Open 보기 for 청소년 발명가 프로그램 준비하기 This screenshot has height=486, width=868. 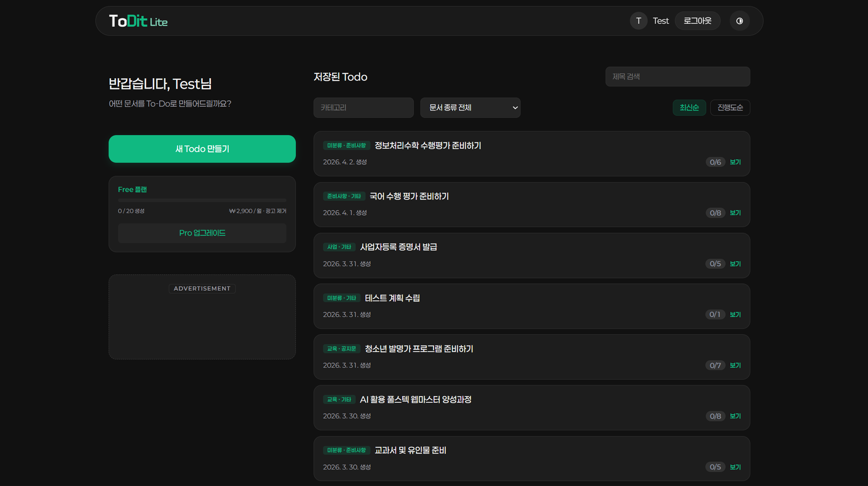[x=735, y=365]
